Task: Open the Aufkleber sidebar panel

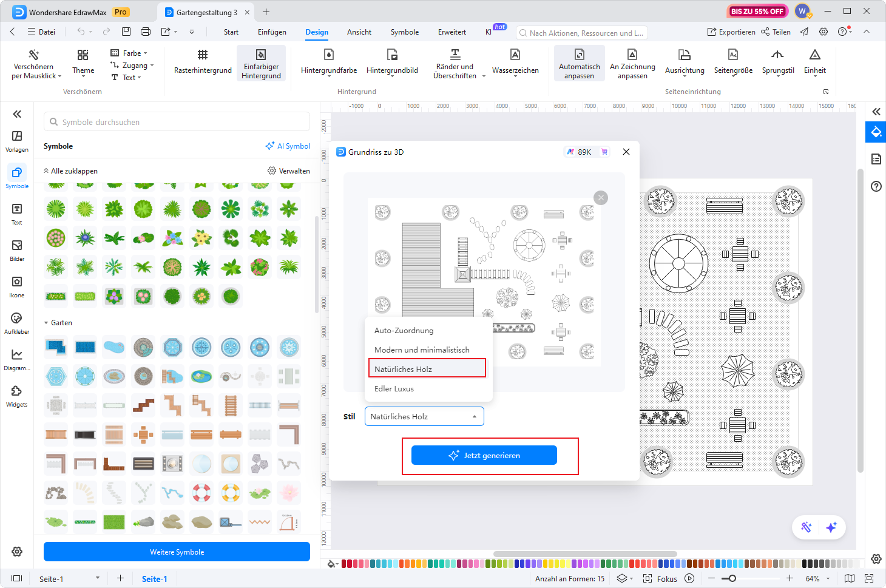Action: pos(17,323)
